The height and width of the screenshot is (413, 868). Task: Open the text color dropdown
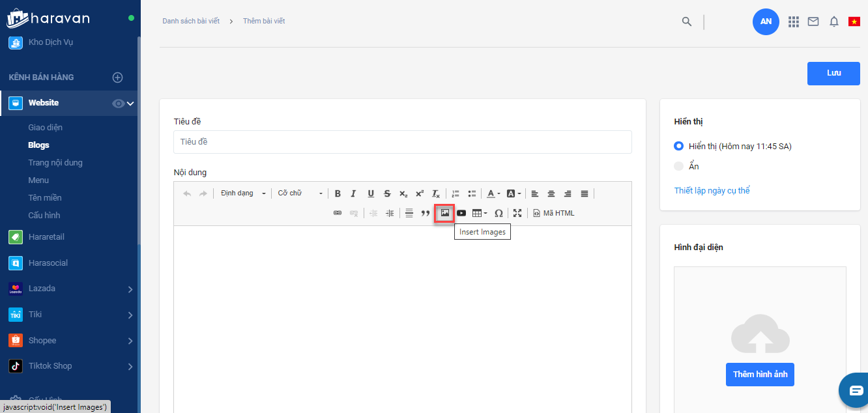tap(493, 193)
